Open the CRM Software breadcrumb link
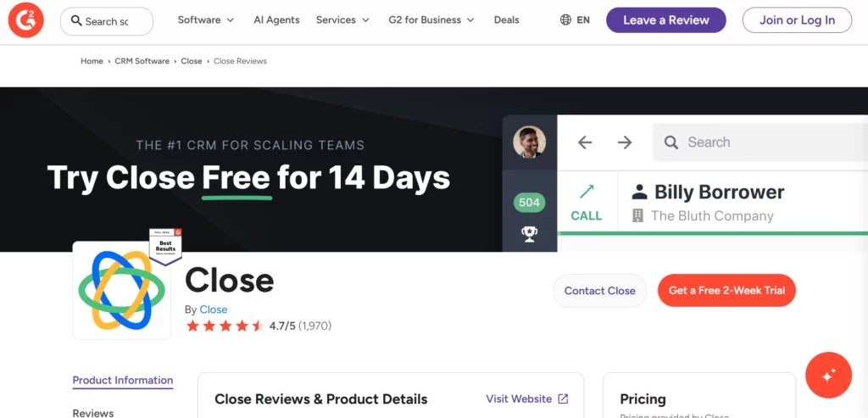The image size is (868, 418). click(x=142, y=61)
